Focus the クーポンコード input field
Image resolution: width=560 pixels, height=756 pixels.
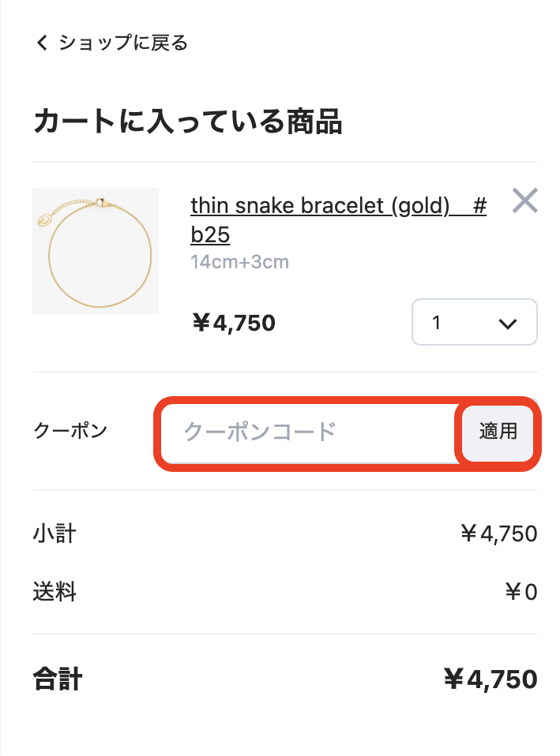[x=308, y=432]
